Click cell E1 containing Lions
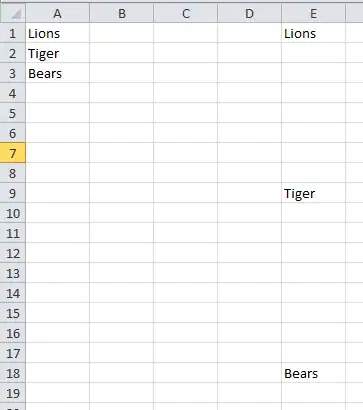 pos(313,33)
